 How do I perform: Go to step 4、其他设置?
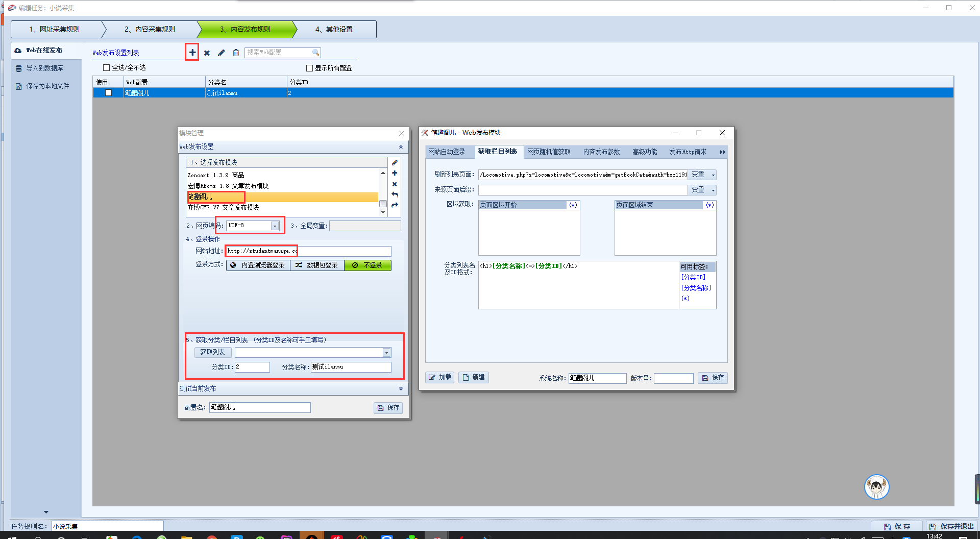point(334,29)
